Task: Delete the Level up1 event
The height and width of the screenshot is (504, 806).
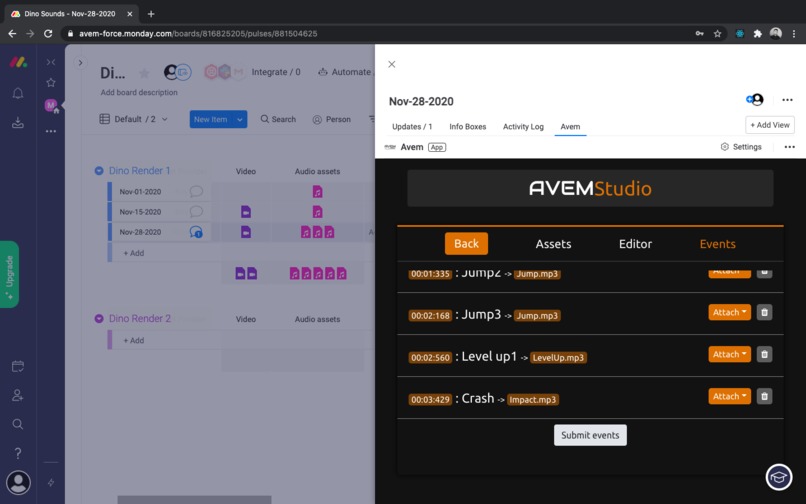Action: (764, 354)
